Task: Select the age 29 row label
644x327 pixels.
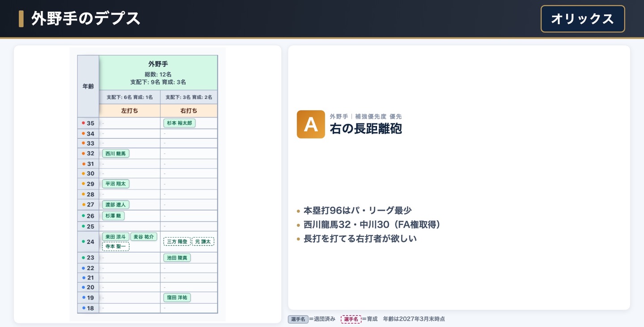Action: click(x=88, y=184)
